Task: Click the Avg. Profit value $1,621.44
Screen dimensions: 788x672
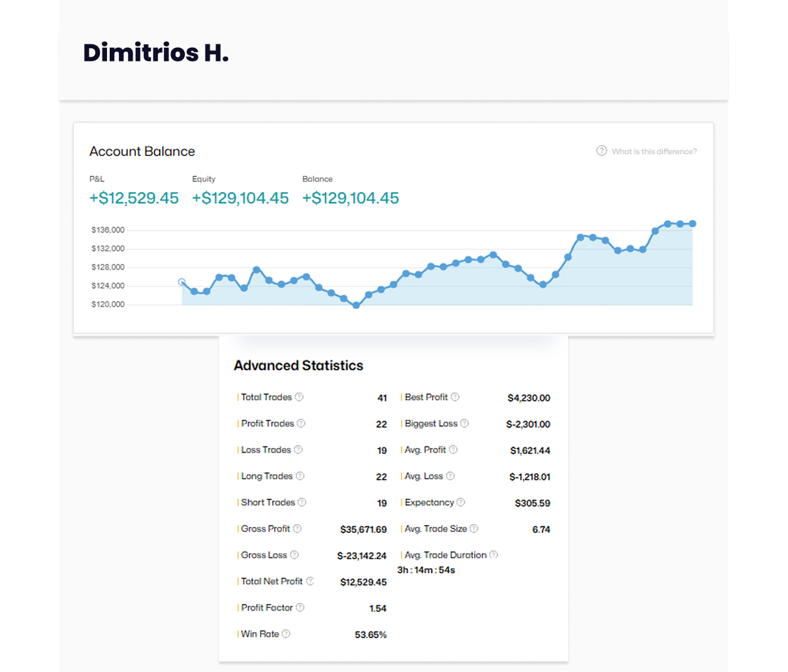Action: pyautogui.click(x=530, y=451)
